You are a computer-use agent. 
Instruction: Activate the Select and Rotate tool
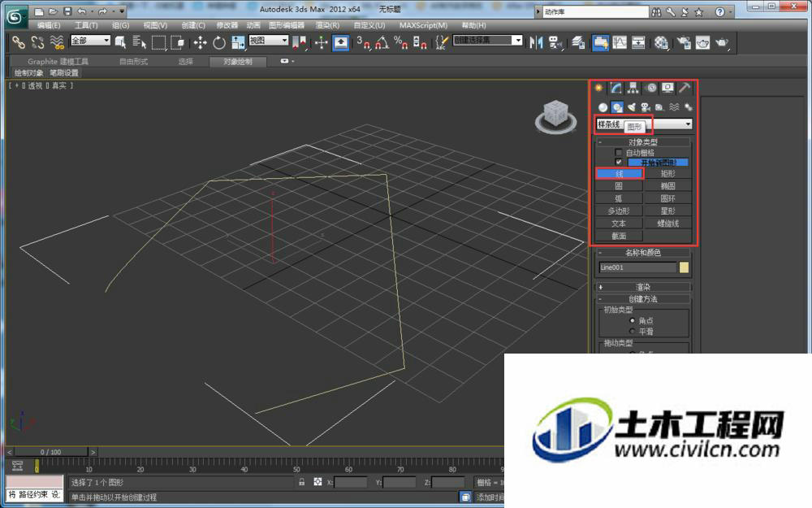click(219, 42)
